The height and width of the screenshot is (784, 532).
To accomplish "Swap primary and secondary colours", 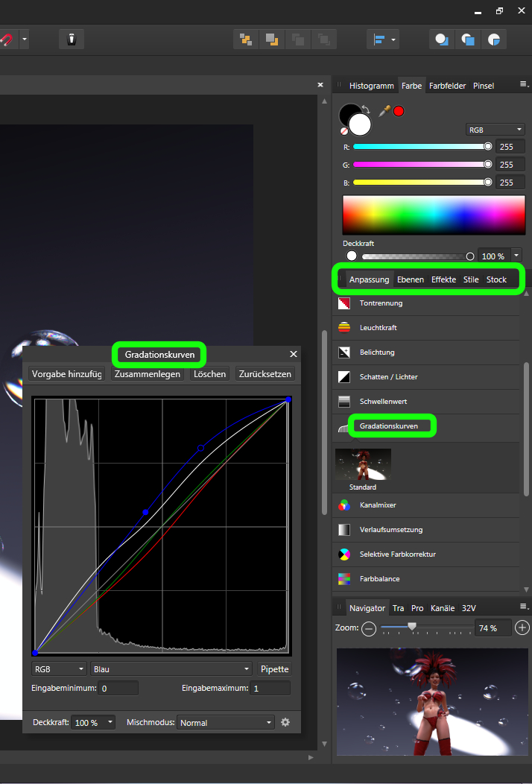I will 366,109.
